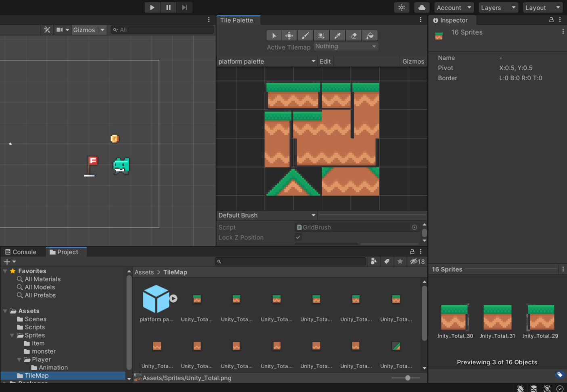Click the Search by Label tag icon

(x=387, y=262)
